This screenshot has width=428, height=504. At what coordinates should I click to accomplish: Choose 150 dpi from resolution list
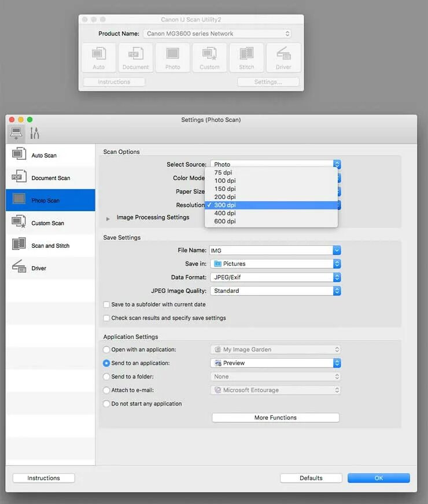coord(271,189)
